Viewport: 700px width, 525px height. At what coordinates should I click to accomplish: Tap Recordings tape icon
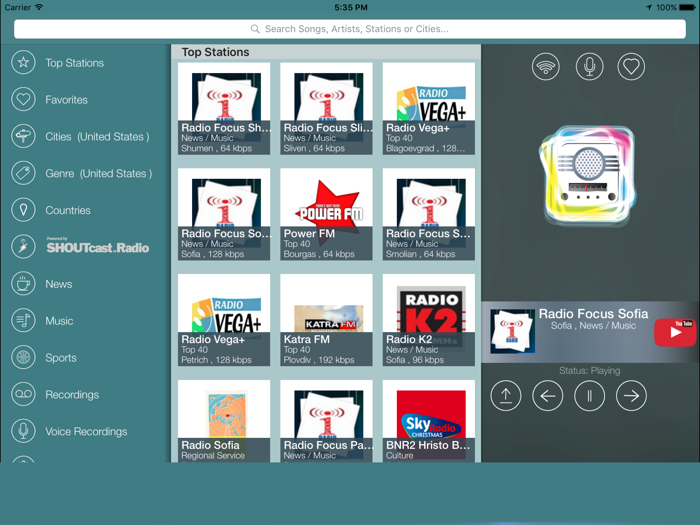(23, 394)
